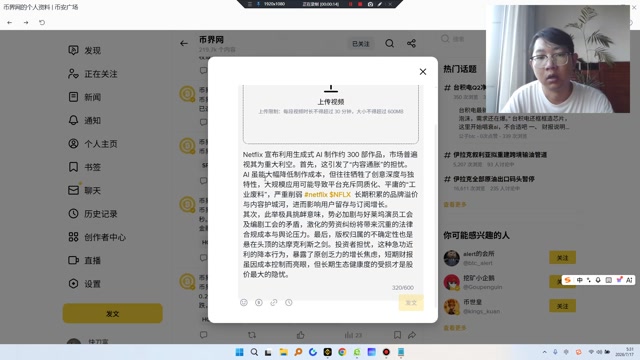Open 书签 bookmarks in sidebar
640x360 pixels.
(84, 167)
